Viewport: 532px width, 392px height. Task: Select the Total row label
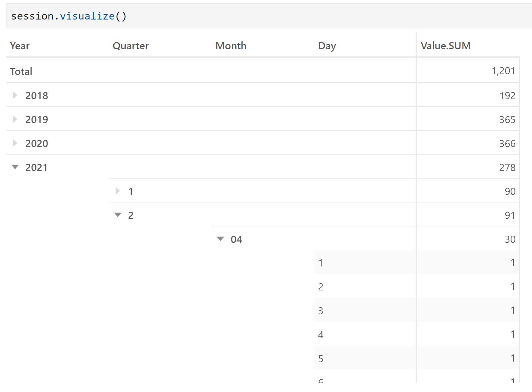point(21,71)
